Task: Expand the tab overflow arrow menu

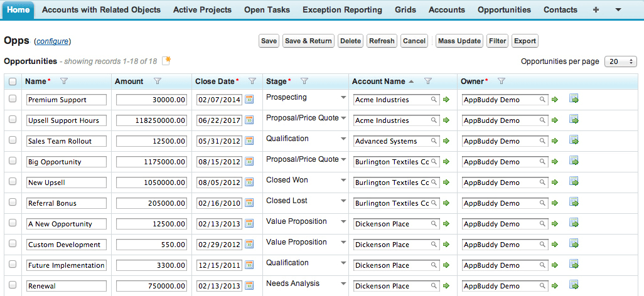Action: coord(618,10)
